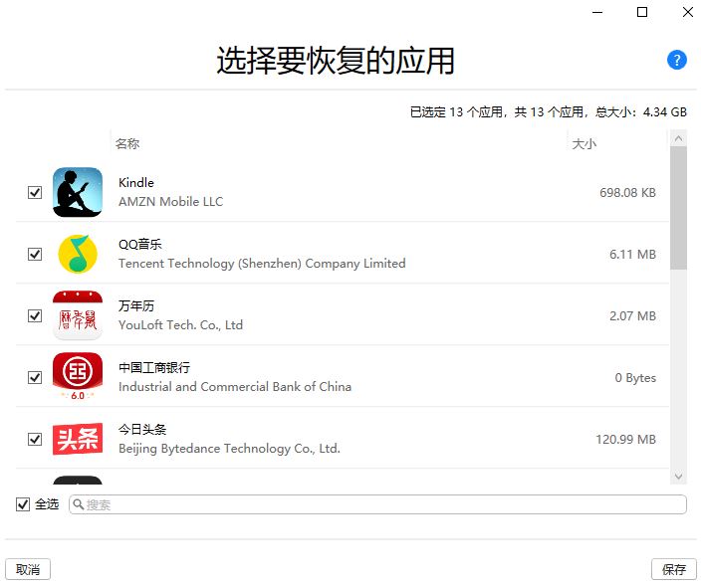
Task: Click the QQ音乐 name text
Action: tap(140, 245)
